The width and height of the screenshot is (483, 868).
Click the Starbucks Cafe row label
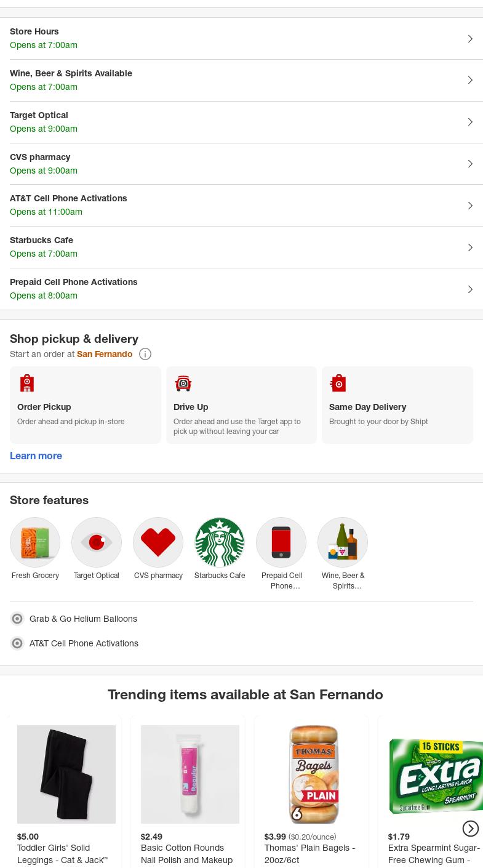(x=41, y=240)
